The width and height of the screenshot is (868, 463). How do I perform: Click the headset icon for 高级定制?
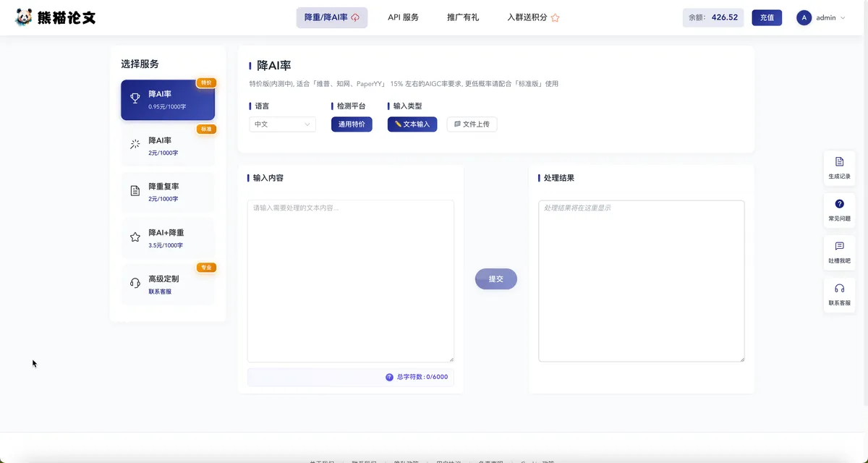coord(135,283)
